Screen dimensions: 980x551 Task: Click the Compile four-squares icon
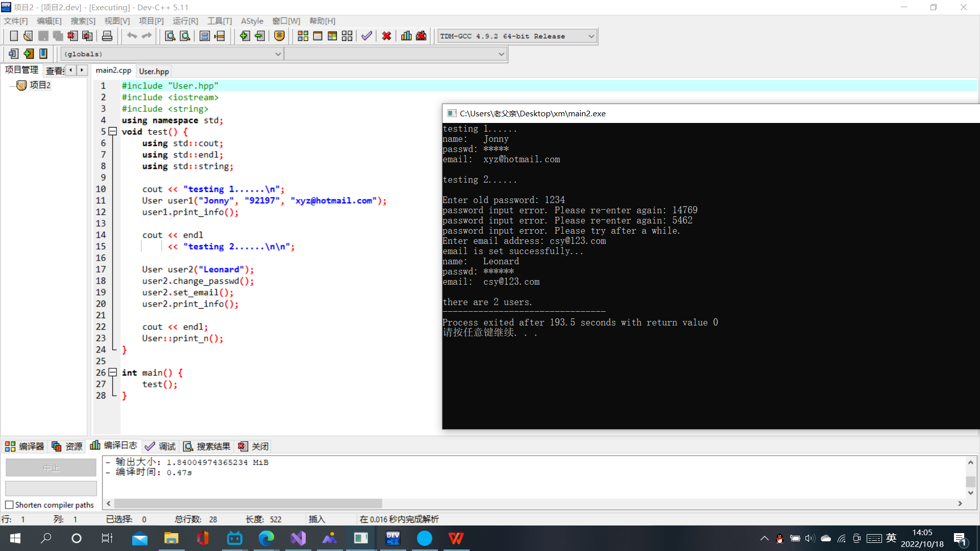tap(303, 36)
